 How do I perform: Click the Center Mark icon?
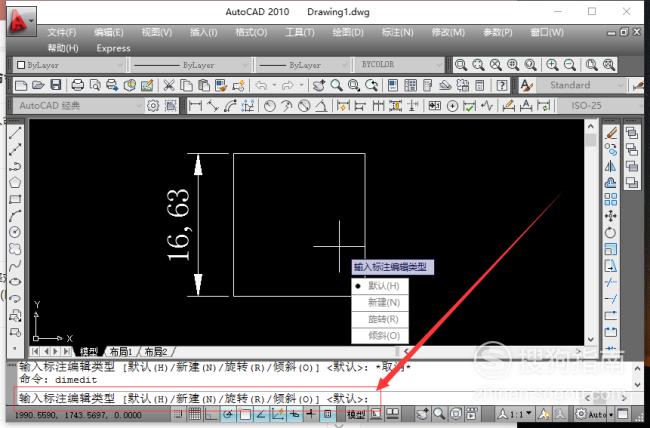[452, 106]
